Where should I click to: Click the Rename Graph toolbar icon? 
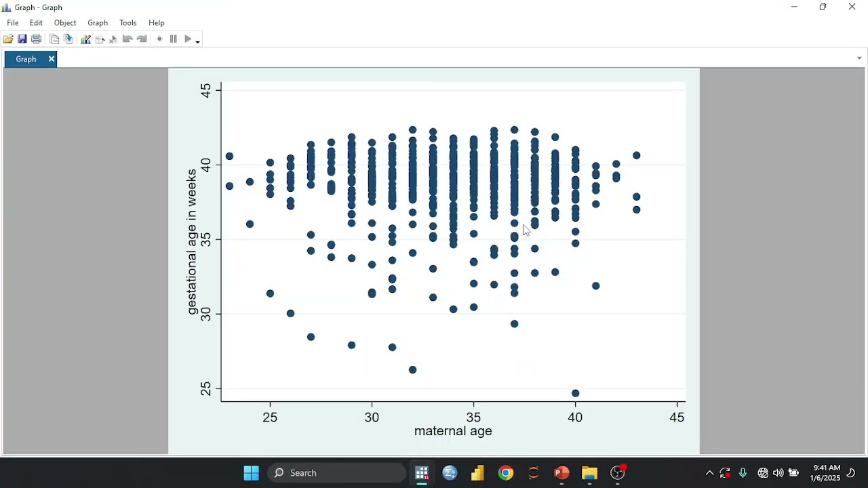point(68,39)
